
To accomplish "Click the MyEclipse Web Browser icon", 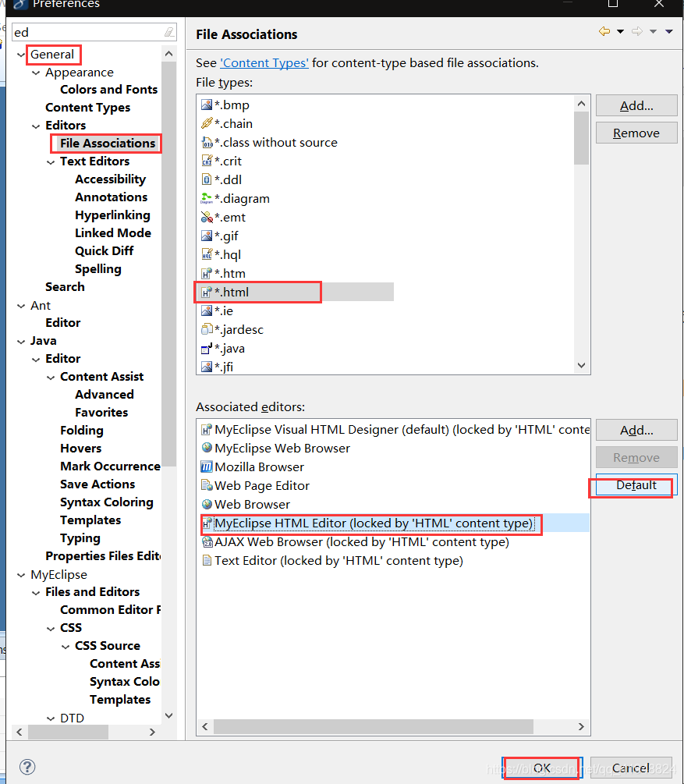I will pos(207,448).
